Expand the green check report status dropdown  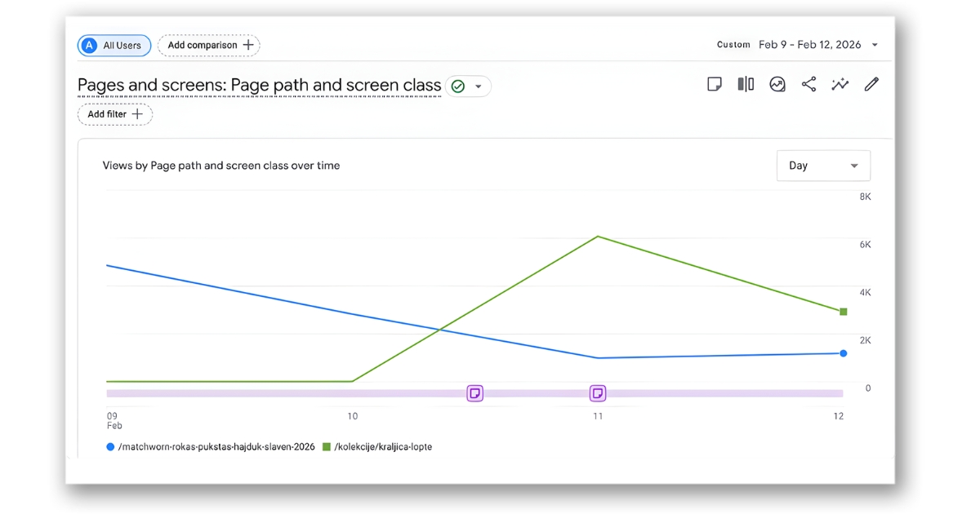click(x=468, y=86)
